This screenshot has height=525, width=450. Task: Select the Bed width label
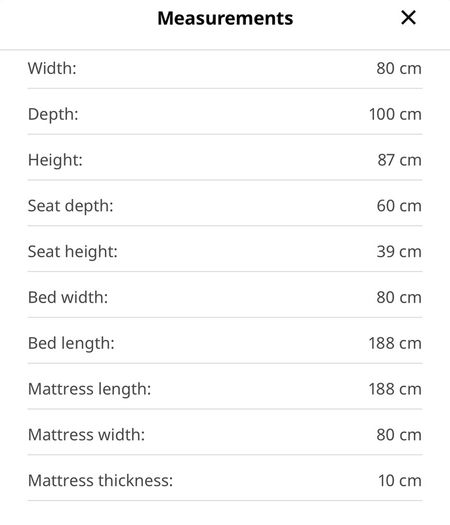point(68,297)
